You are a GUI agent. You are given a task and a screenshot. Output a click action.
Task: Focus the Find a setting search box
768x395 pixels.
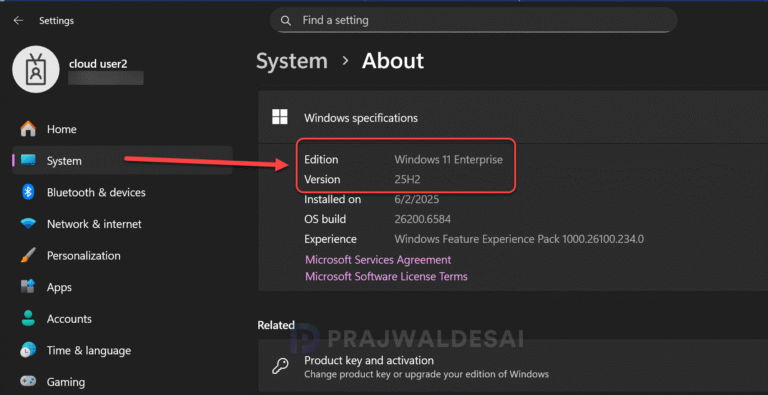click(x=474, y=21)
